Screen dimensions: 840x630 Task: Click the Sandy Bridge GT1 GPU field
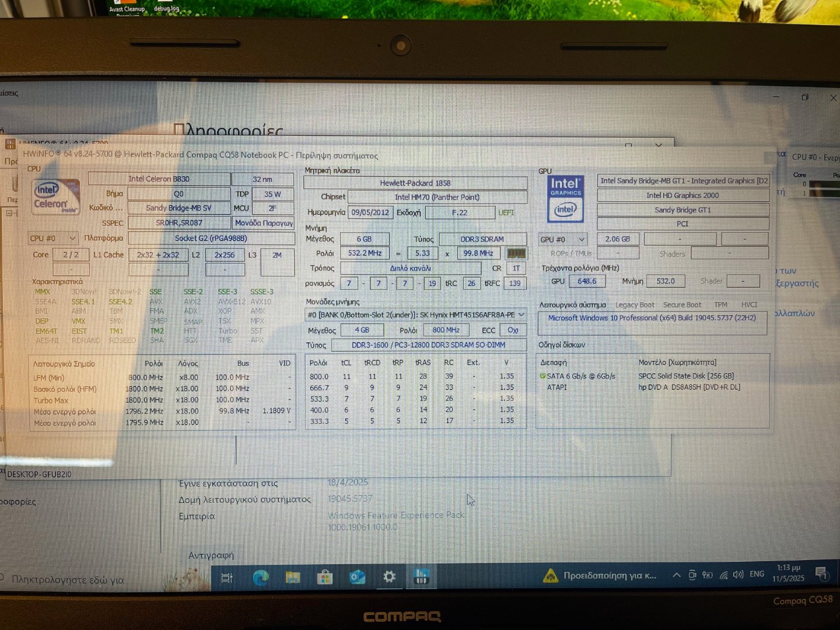(x=682, y=210)
